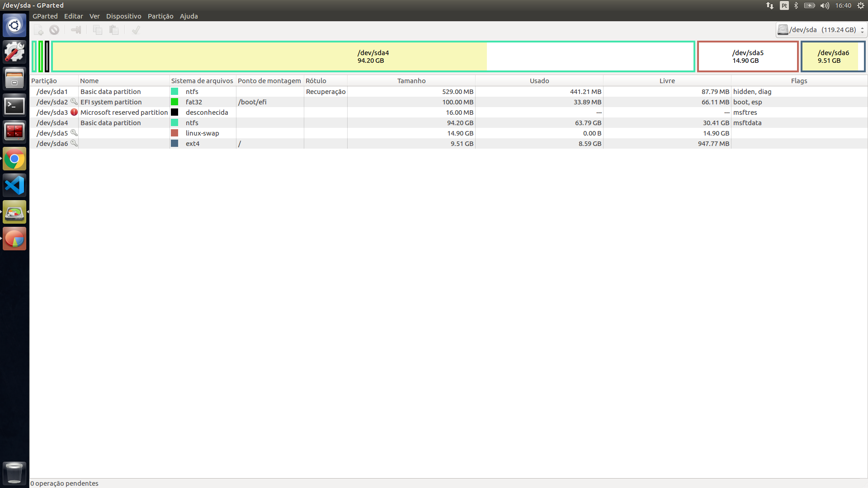
Task: Launch Visual Studio Code from the dock
Action: [14, 186]
